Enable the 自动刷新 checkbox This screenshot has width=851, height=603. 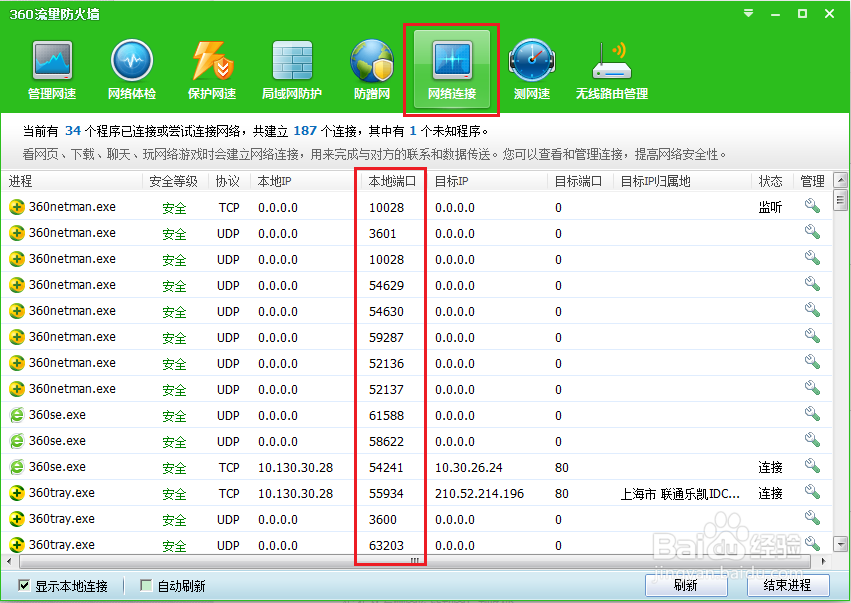tap(145, 585)
